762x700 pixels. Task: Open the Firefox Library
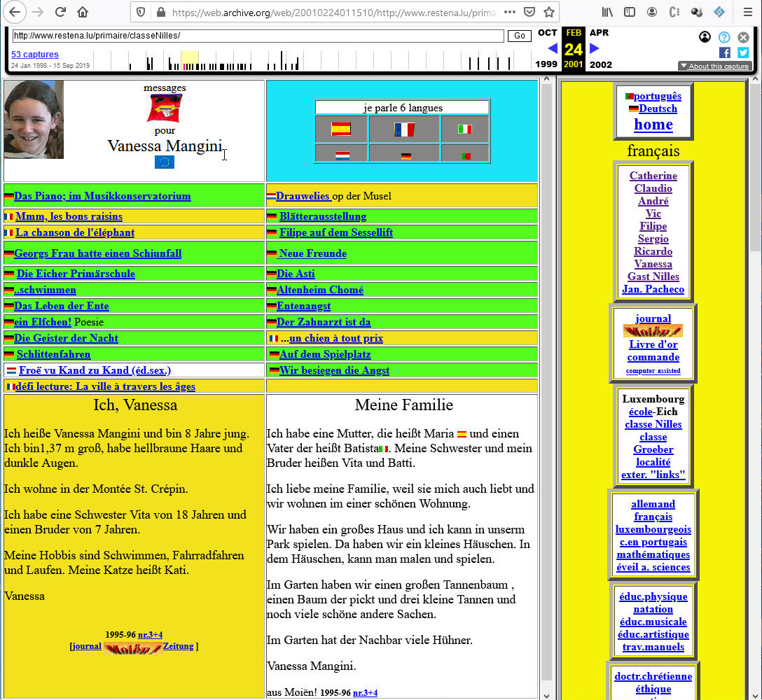[x=607, y=12]
